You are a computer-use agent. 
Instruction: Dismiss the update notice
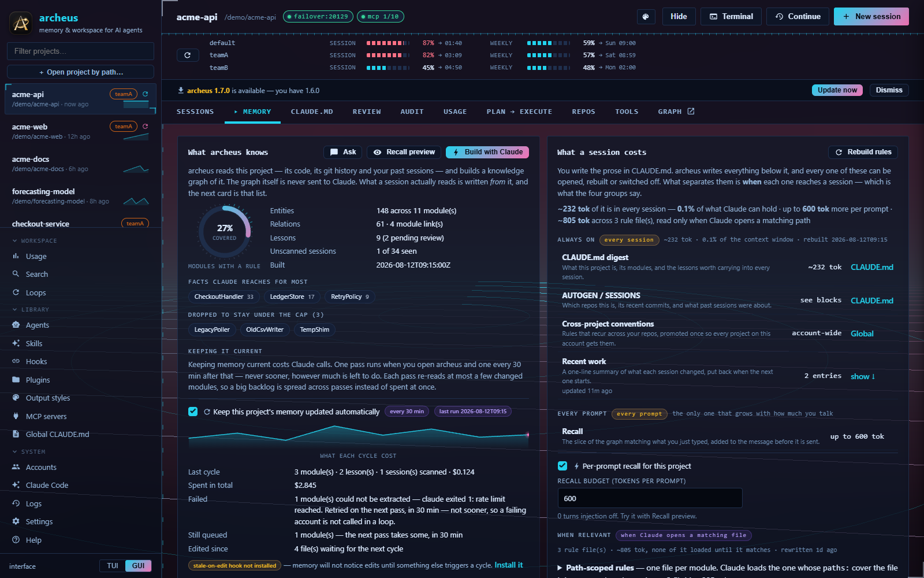point(889,90)
